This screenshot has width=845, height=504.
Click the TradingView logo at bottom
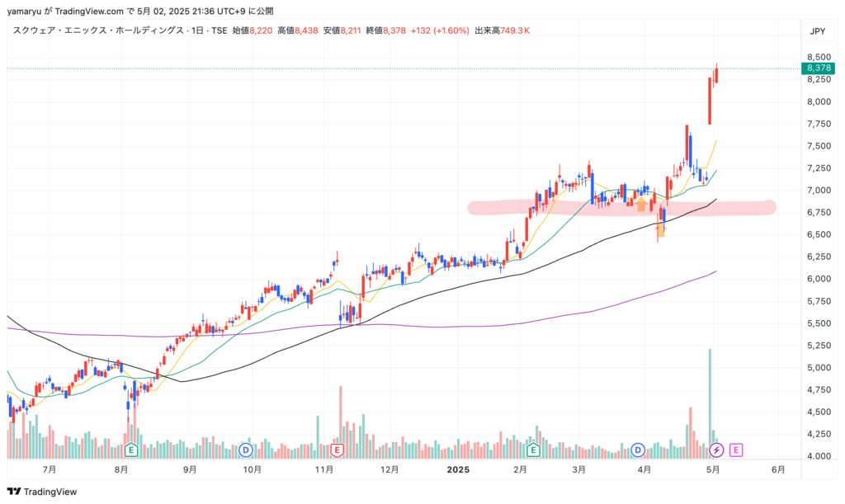pos(42,492)
